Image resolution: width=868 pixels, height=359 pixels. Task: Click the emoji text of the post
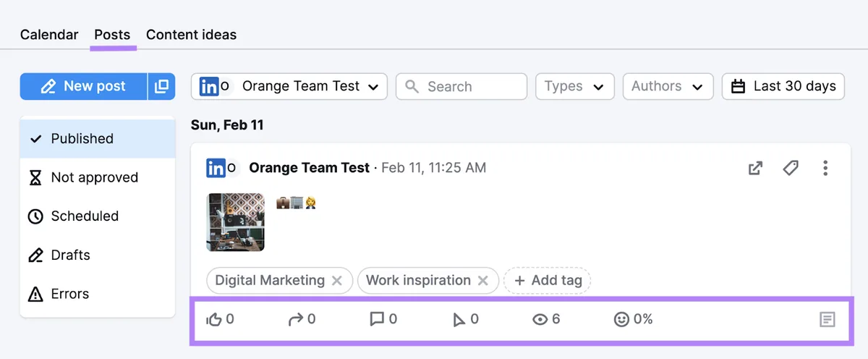coord(297,203)
